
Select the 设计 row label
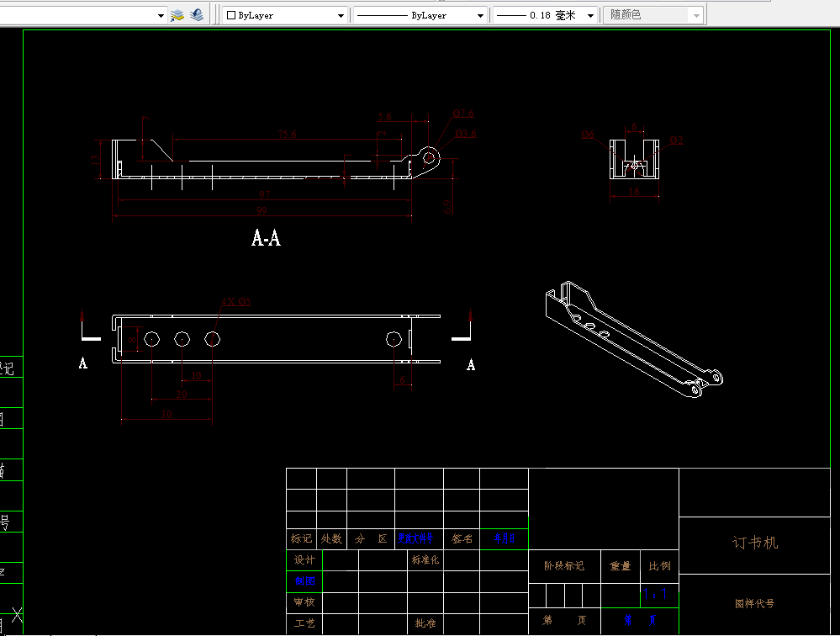pyautogui.click(x=304, y=560)
